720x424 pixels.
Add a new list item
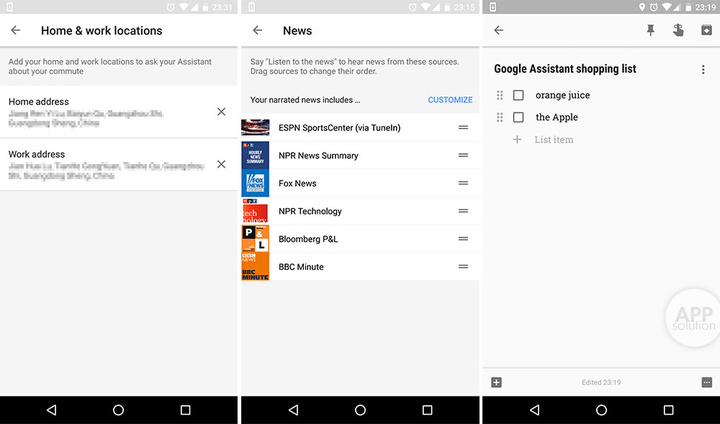(553, 139)
